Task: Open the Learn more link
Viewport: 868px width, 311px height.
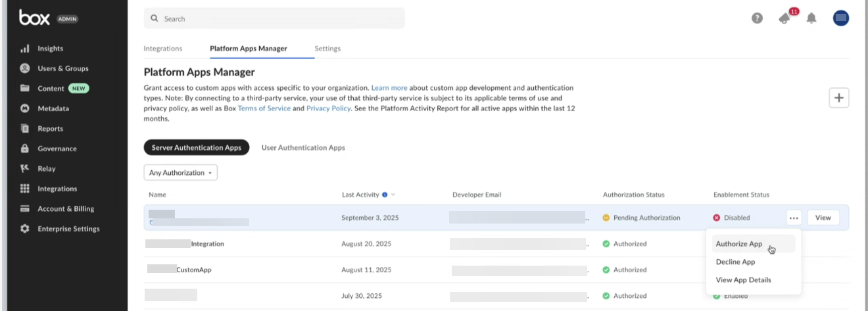Action: pos(389,87)
